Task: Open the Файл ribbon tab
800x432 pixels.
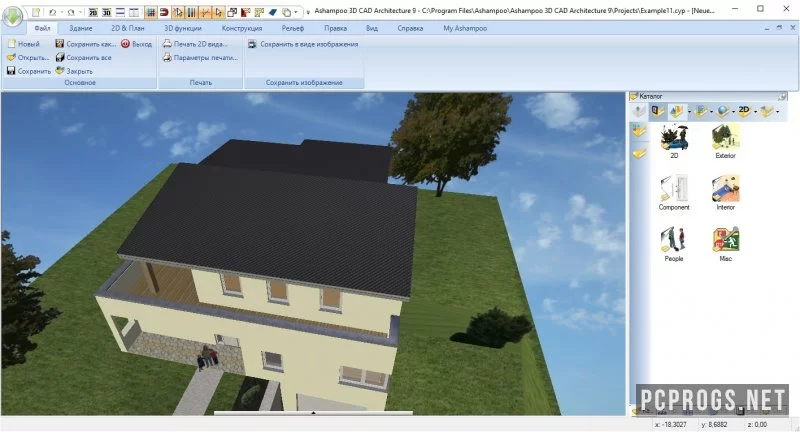Action: click(x=42, y=28)
